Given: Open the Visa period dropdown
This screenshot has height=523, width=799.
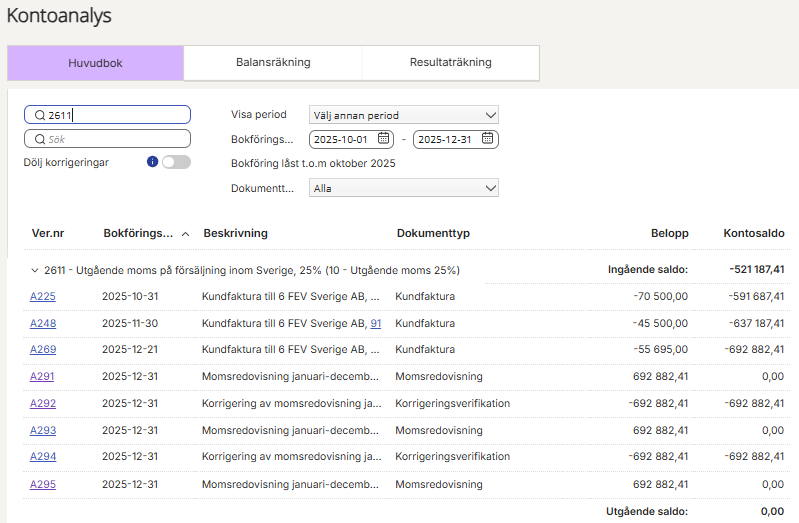Looking at the screenshot, I should pos(404,115).
